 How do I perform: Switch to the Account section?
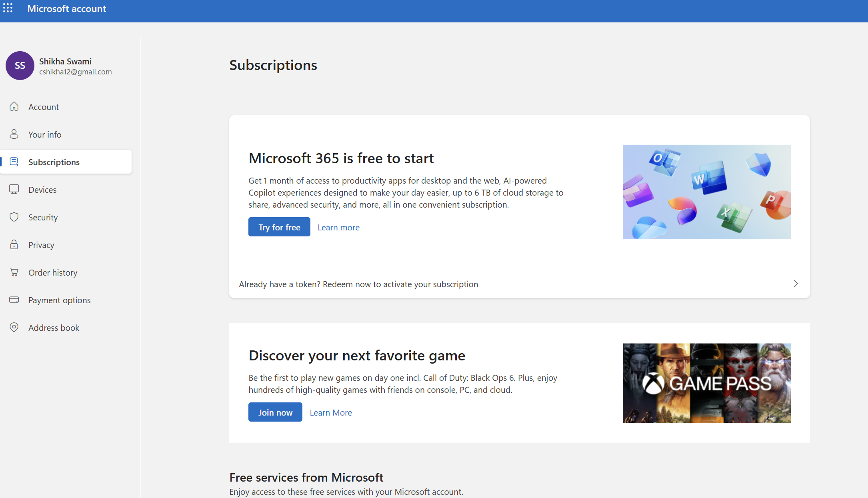44,106
